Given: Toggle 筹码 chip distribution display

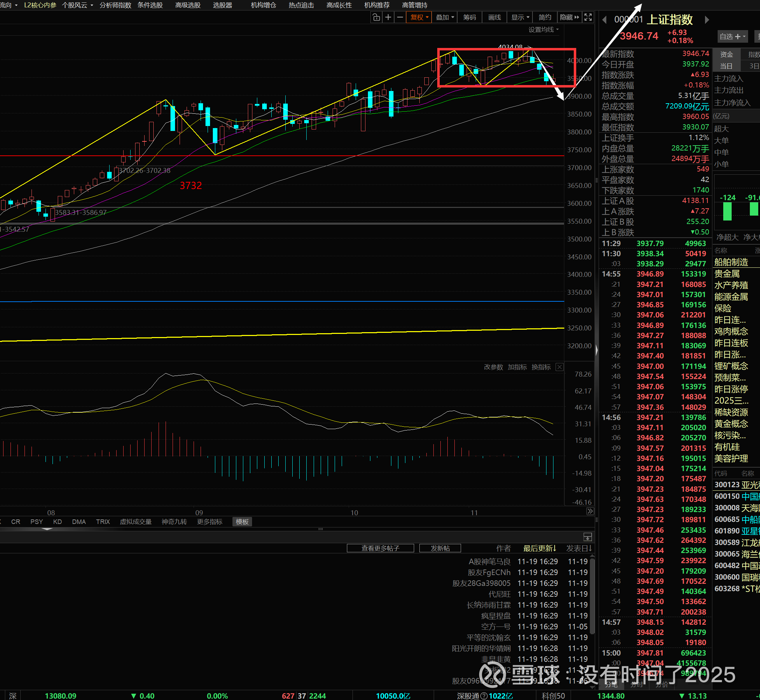Looking at the screenshot, I should pyautogui.click(x=469, y=17).
